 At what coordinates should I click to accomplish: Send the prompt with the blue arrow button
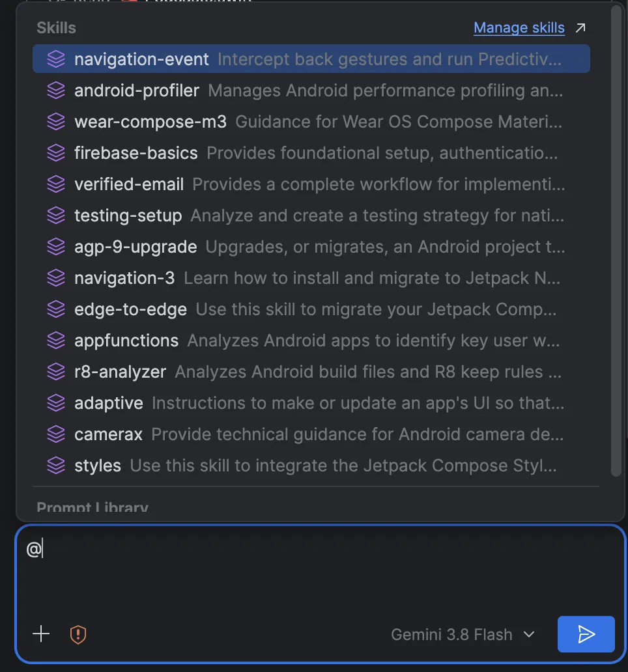click(x=586, y=634)
